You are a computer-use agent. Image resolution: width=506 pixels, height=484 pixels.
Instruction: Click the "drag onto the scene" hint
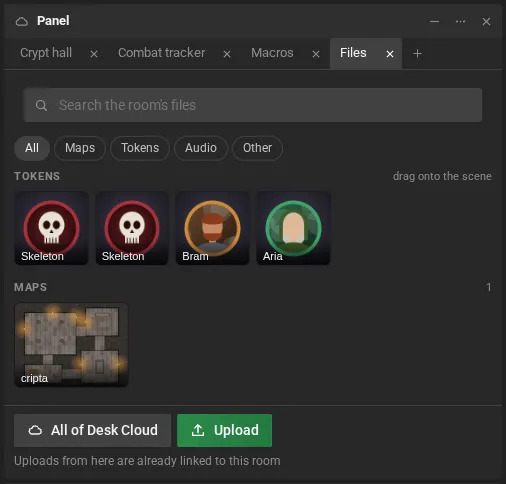(442, 176)
